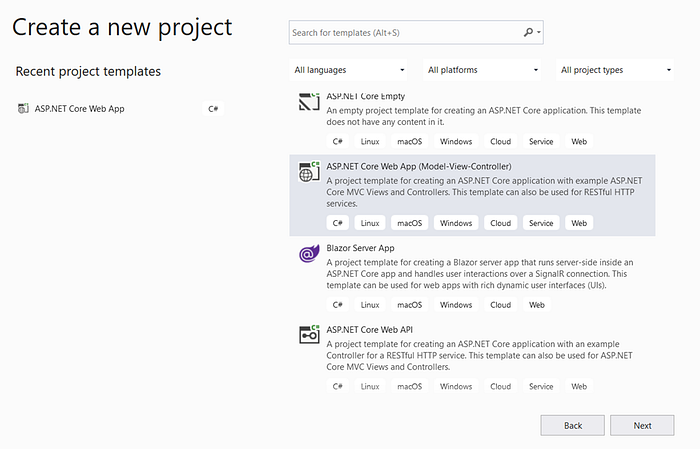Click the Service tag under ASP.NET Core Empty
700x449 pixels.
(x=541, y=141)
